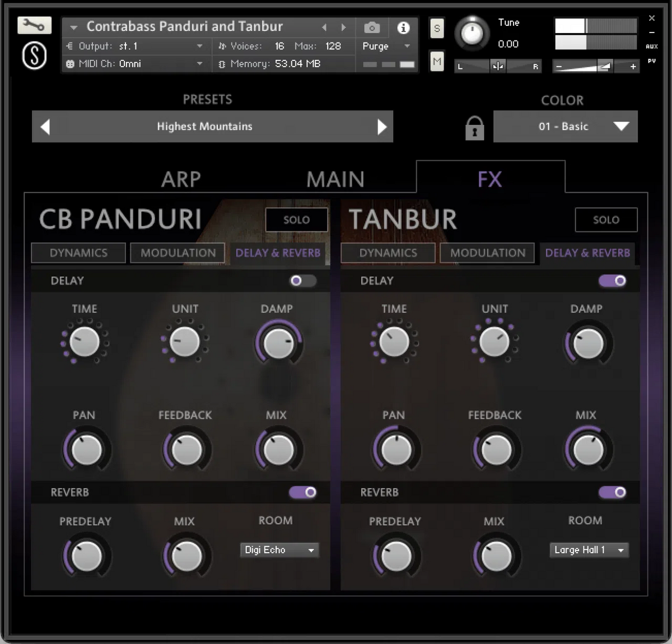Open the Large Hall 1 room dropdown

pos(589,550)
